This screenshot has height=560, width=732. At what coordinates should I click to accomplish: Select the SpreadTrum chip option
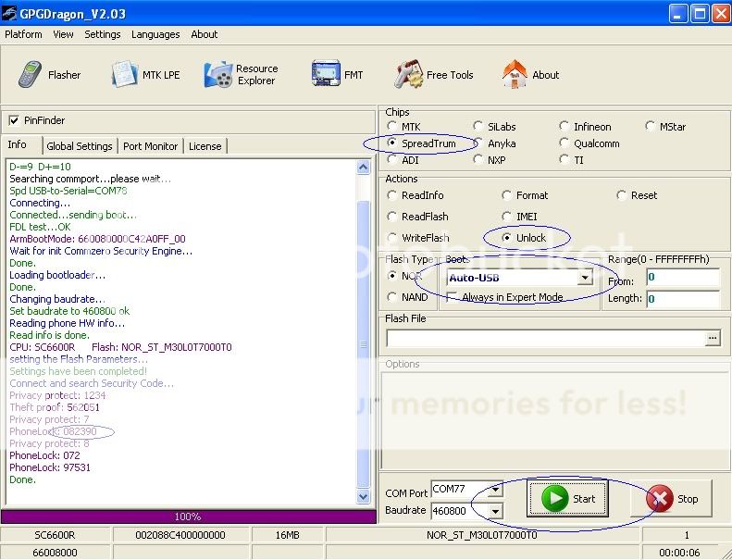[x=392, y=143]
